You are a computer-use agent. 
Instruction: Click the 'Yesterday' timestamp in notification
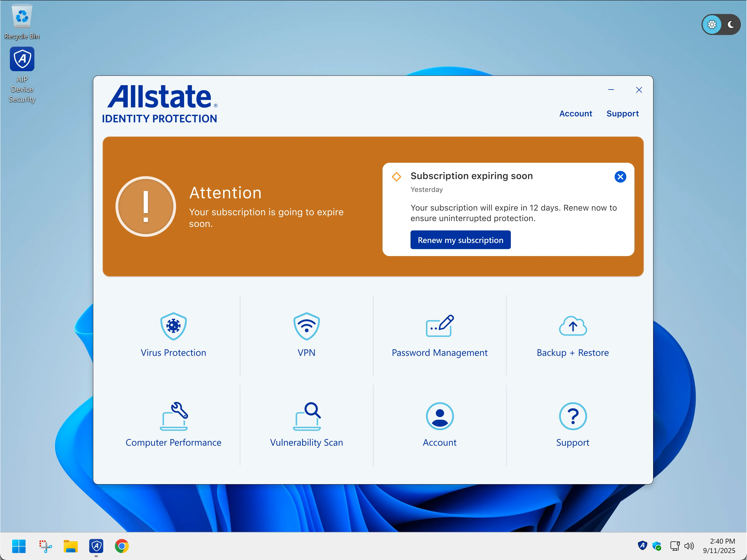426,189
